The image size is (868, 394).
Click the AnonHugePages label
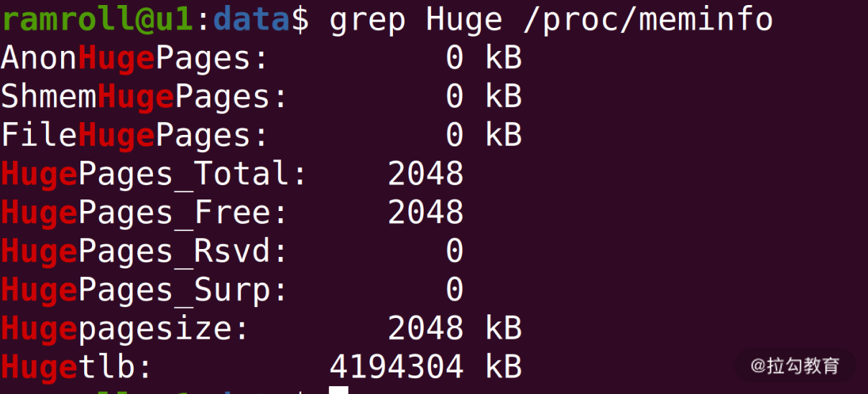[x=135, y=58]
